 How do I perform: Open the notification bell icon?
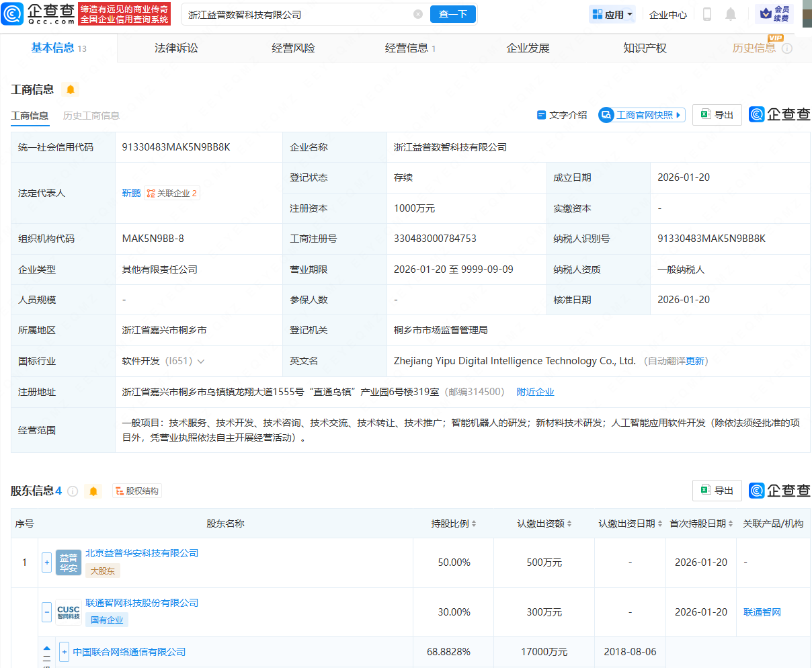(x=731, y=13)
